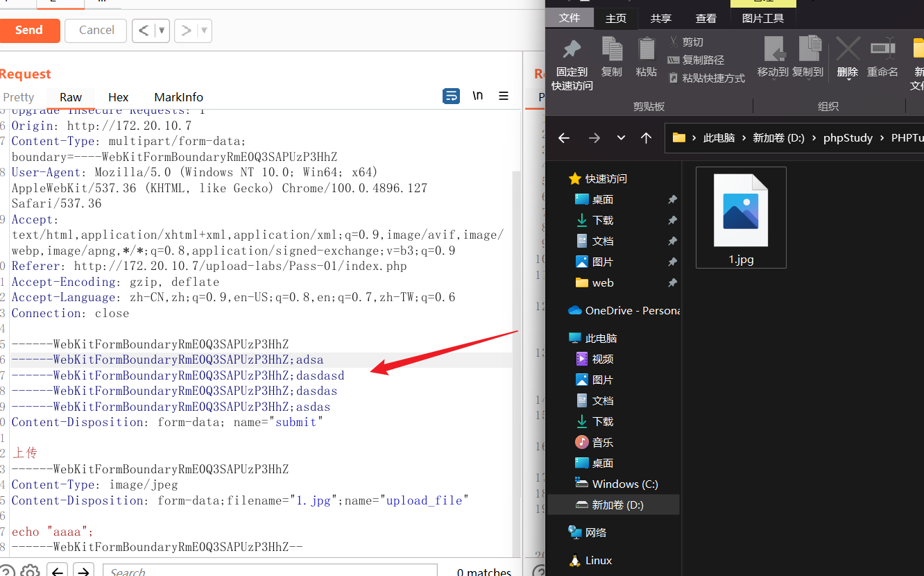924x576 pixels.
Task: Expand the chevron after phpStudy in breadcrumb
Action: coord(882,138)
